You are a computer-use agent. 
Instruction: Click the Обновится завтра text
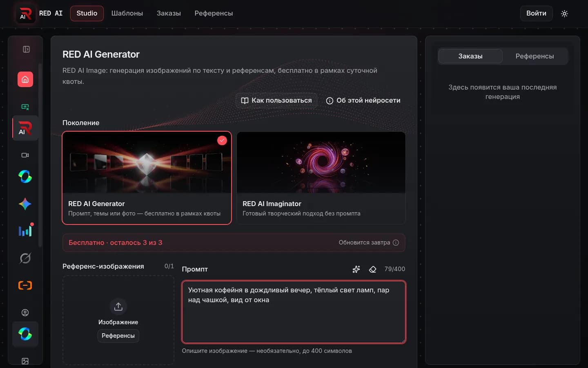pos(364,242)
